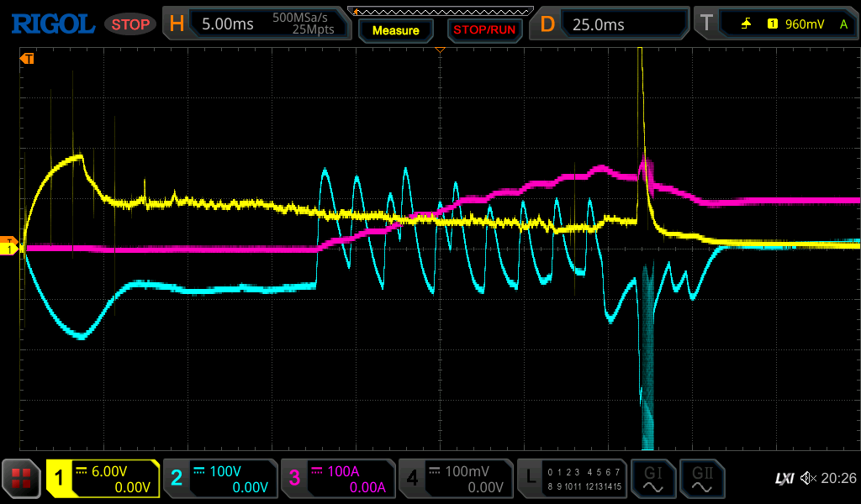Open the logic analyzer L digital channels
The image size is (861, 504).
pos(573,479)
